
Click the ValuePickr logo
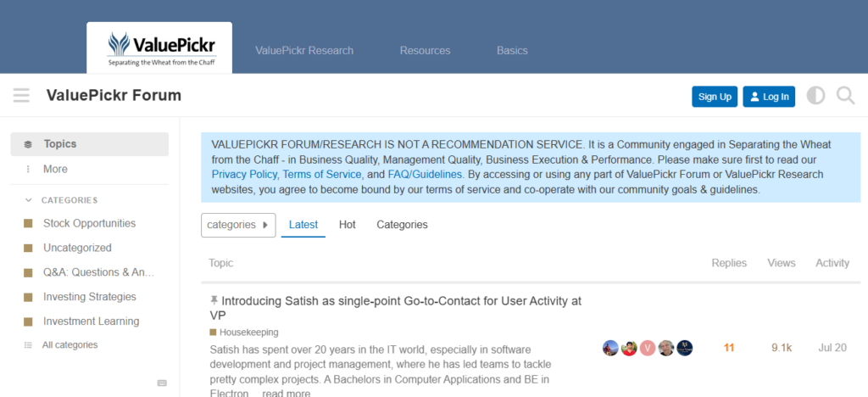pyautogui.click(x=159, y=48)
